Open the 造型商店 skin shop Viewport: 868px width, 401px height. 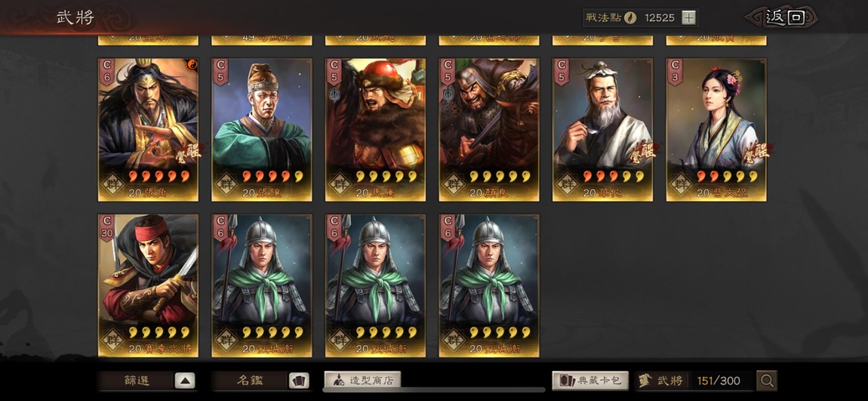(x=362, y=381)
